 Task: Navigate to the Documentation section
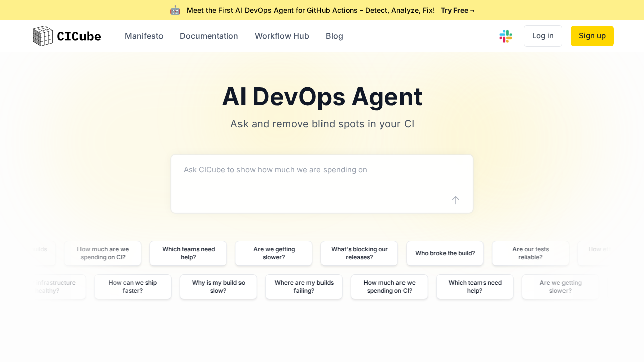click(x=209, y=36)
